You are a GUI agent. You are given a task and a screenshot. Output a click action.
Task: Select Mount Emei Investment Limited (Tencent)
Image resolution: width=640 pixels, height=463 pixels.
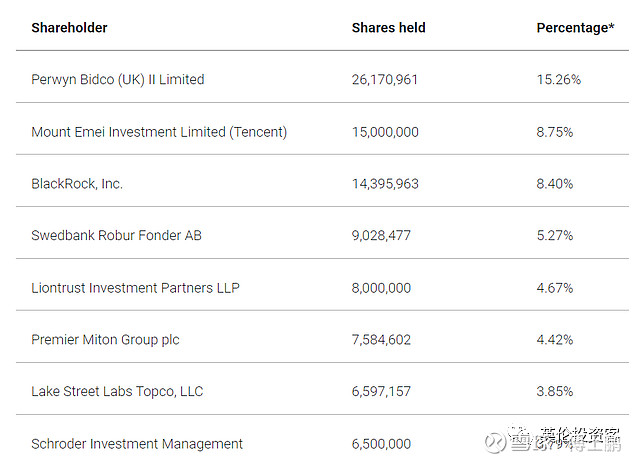click(x=159, y=132)
